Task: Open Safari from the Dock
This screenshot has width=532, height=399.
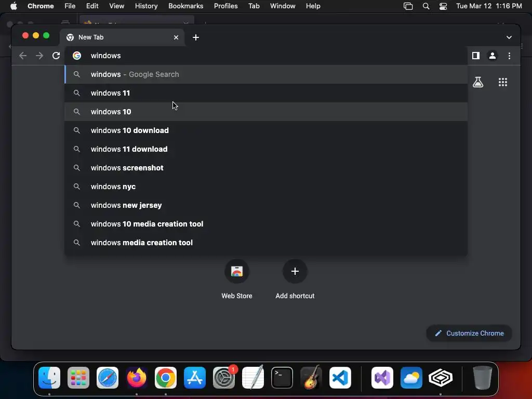Action: click(108, 378)
